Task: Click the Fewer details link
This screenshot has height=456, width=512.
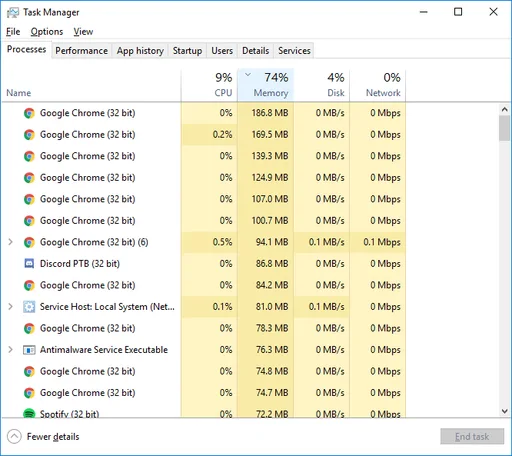Action: pos(53,437)
